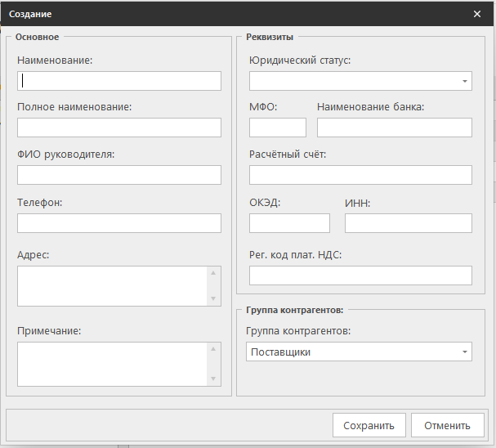This screenshot has height=448, width=496.
Task: Click inside the Примечание text area
Action: (113, 363)
